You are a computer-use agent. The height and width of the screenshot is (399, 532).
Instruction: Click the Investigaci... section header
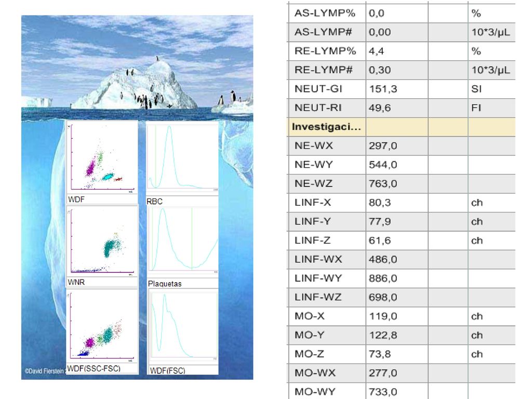(326, 127)
